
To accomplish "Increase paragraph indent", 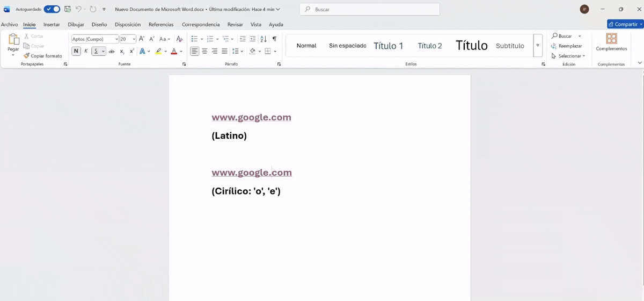I will point(253,39).
